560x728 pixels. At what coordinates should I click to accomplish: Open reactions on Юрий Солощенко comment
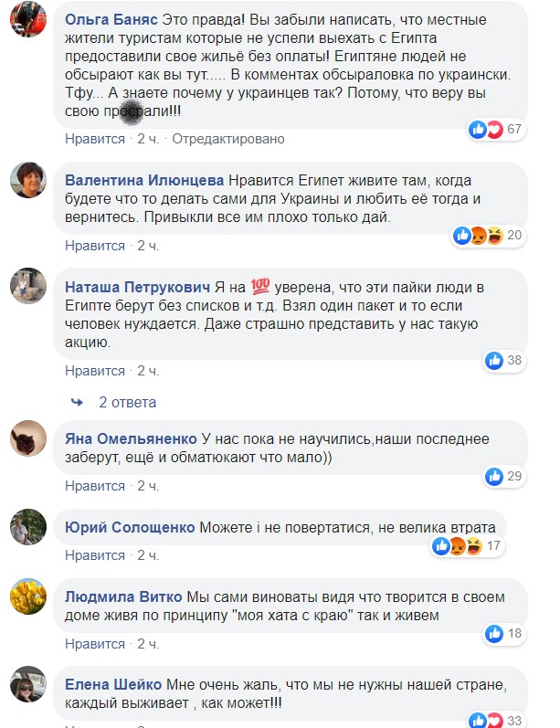click(458, 546)
